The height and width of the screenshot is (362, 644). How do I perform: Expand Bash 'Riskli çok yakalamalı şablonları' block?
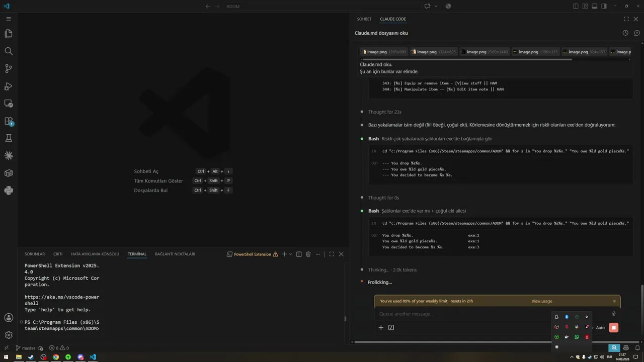[430, 139]
